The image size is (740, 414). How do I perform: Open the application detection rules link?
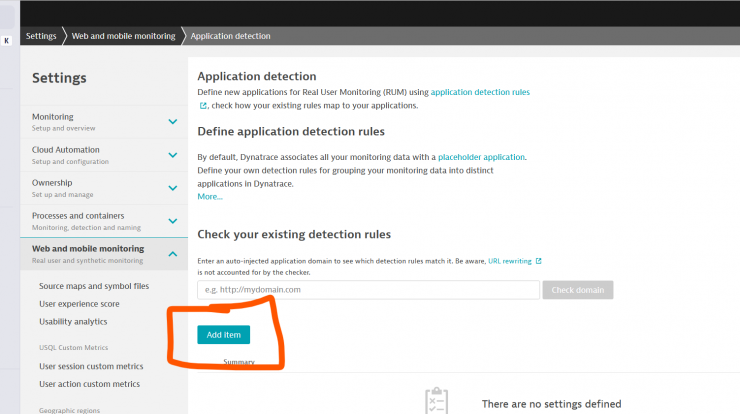480,92
